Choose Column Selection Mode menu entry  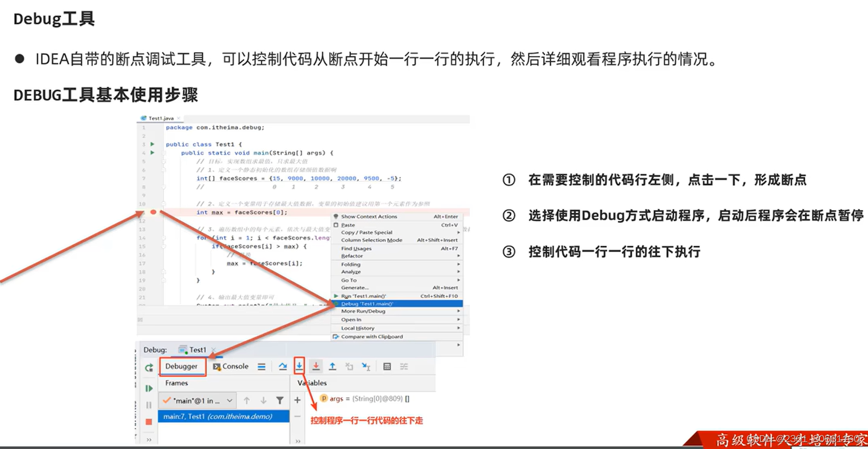[x=398, y=240]
